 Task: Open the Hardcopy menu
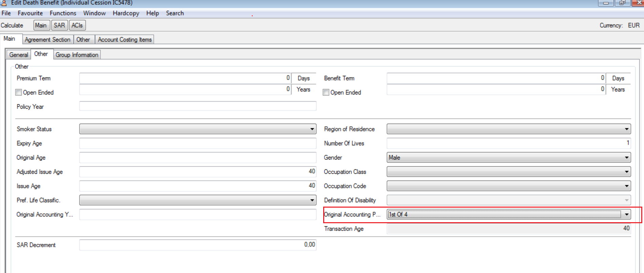pyautogui.click(x=126, y=13)
